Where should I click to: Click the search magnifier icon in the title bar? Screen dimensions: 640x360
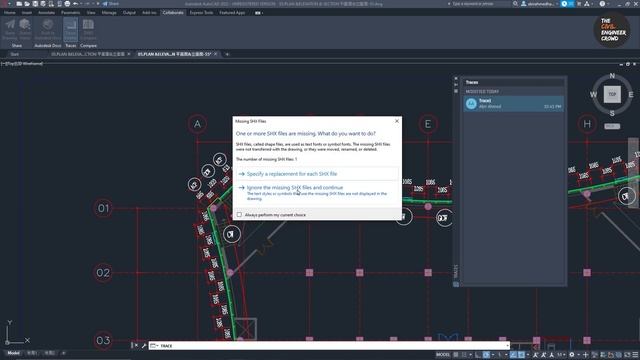click(x=515, y=4)
